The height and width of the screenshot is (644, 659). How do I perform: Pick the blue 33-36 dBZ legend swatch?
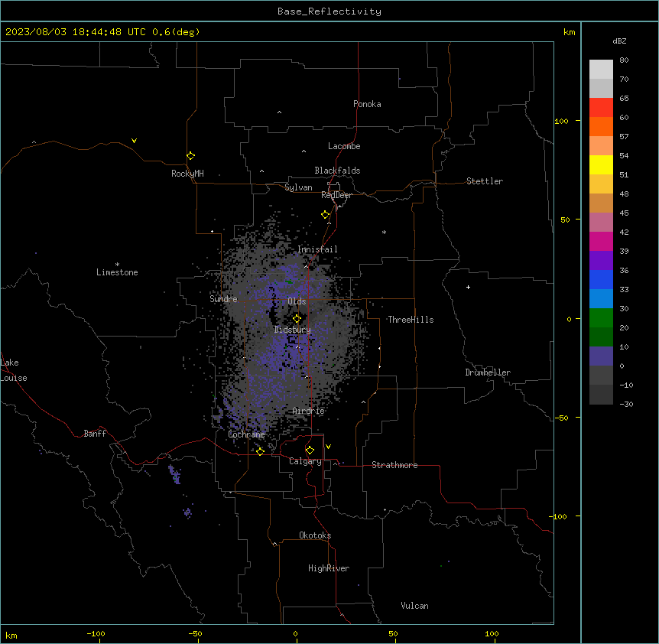[x=601, y=279]
